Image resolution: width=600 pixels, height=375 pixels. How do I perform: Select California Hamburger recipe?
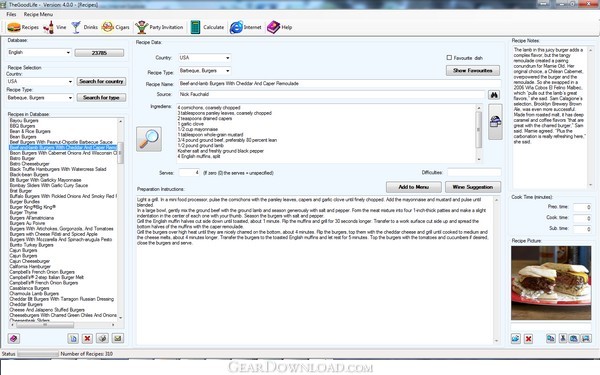(30, 266)
